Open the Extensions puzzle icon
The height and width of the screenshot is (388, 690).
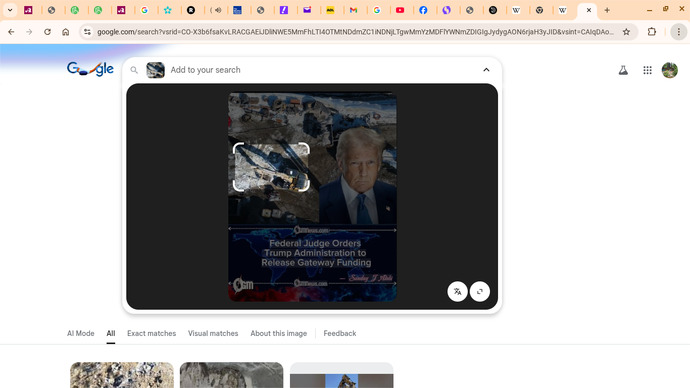click(652, 32)
